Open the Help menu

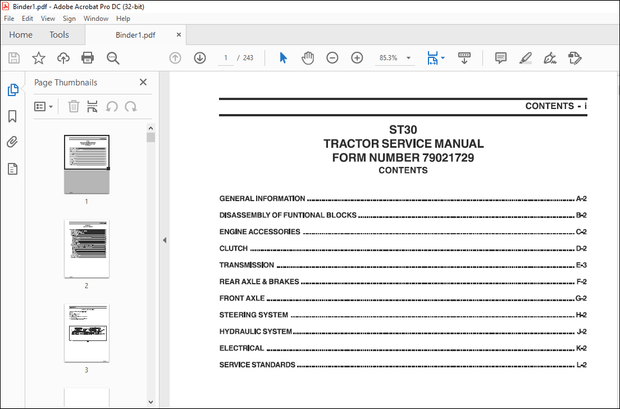[123, 19]
